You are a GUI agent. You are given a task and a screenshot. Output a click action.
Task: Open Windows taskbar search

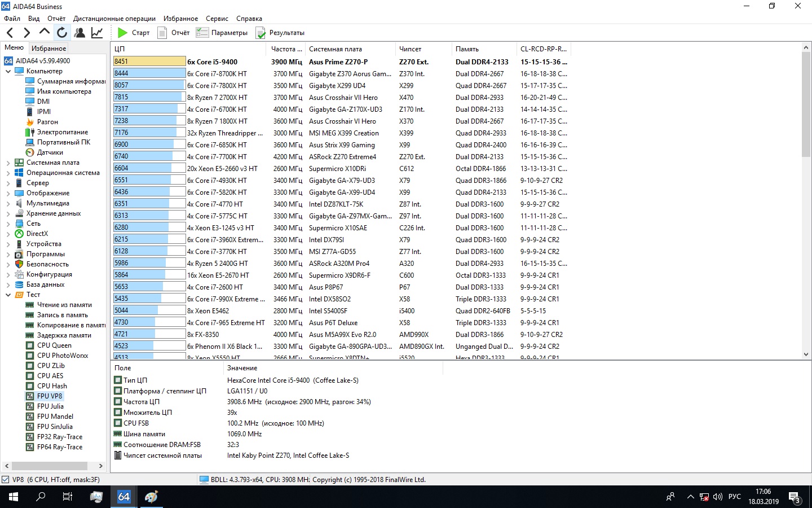click(41, 497)
